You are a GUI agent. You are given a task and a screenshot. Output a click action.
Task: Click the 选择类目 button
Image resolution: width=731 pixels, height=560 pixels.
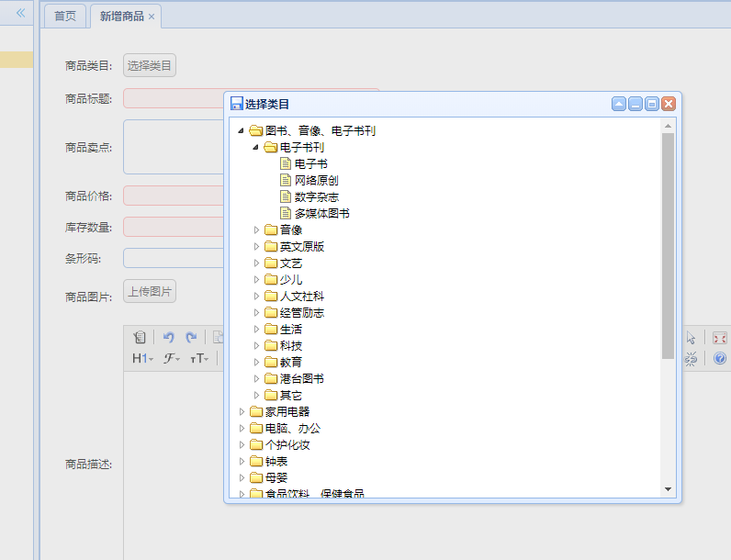pyautogui.click(x=150, y=65)
